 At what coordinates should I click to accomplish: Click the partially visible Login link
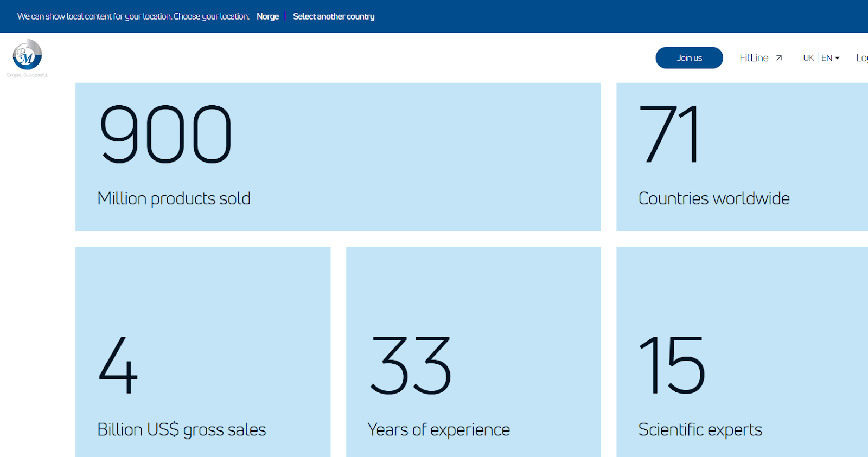pos(861,58)
